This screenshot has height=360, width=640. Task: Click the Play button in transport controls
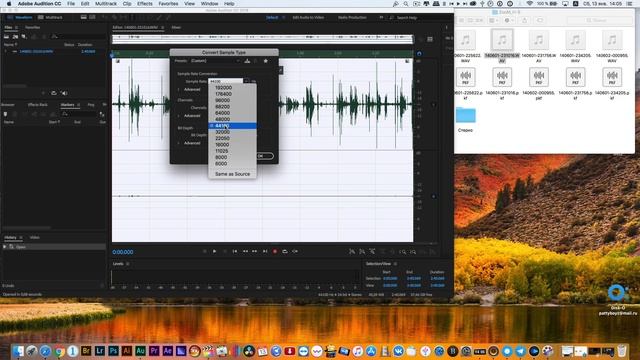pyautogui.click(x=214, y=251)
